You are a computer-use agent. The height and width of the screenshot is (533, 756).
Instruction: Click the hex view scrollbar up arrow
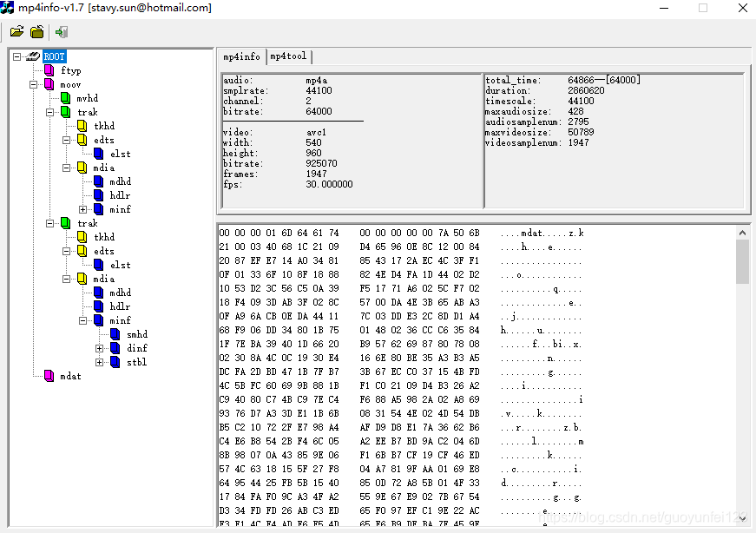pyautogui.click(x=742, y=233)
